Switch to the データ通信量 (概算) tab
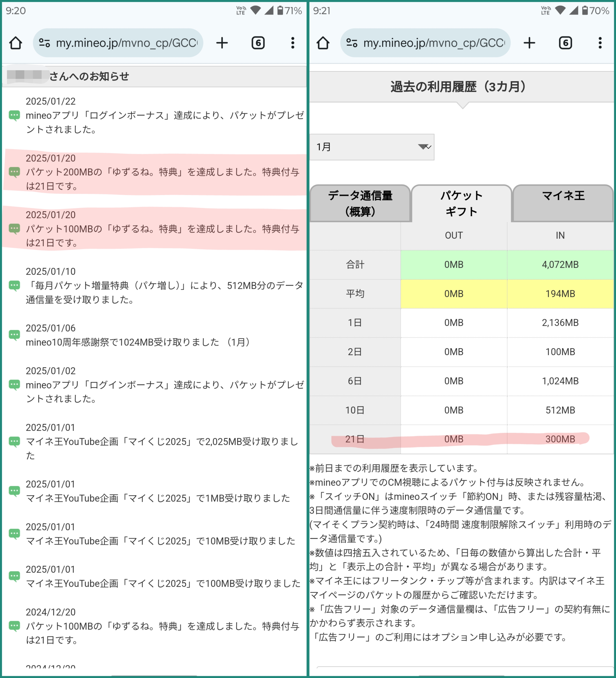 (360, 203)
